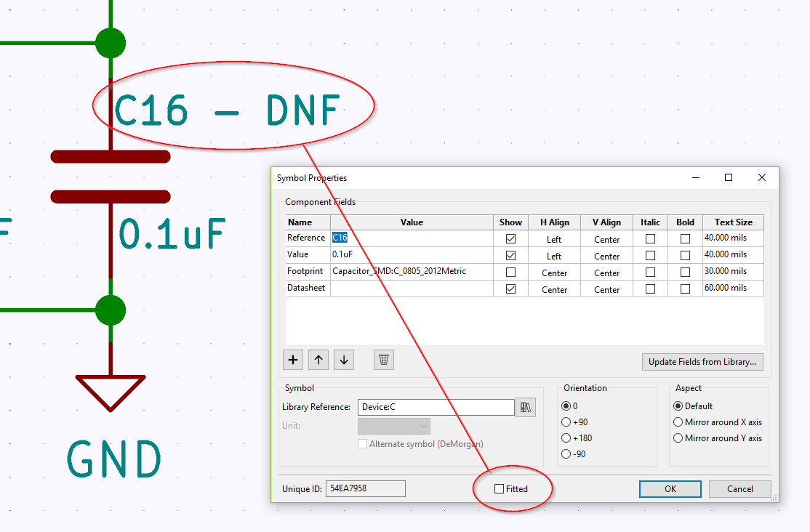The image size is (810, 532).
Task: Click H Align cell for Reference row
Action: (x=554, y=239)
